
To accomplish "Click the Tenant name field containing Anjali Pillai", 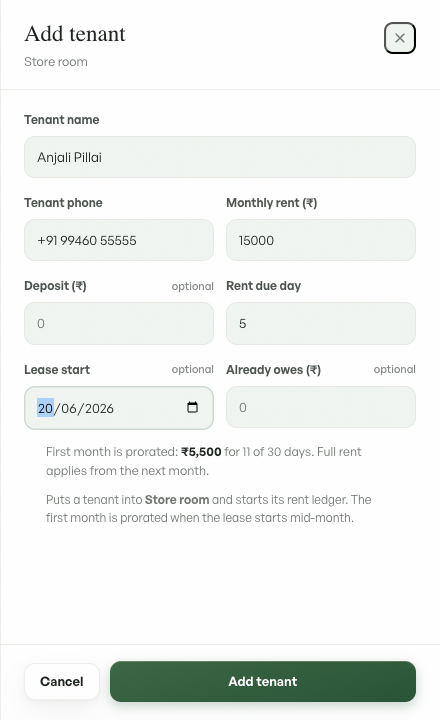I will [x=220, y=157].
